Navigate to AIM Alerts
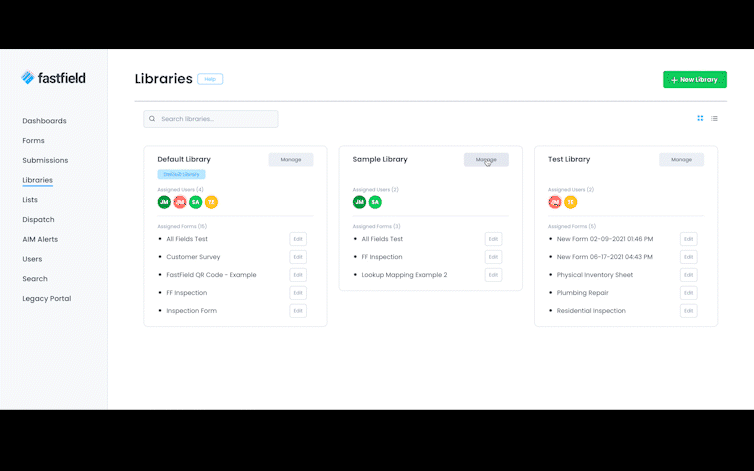The width and height of the screenshot is (754, 471). pos(40,239)
